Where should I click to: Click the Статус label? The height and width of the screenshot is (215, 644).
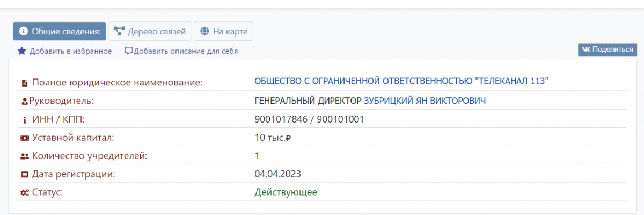click(48, 192)
